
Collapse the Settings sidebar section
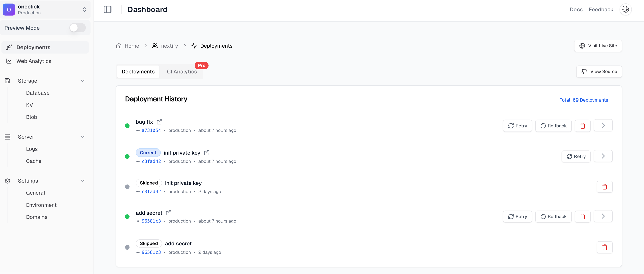coord(83,181)
